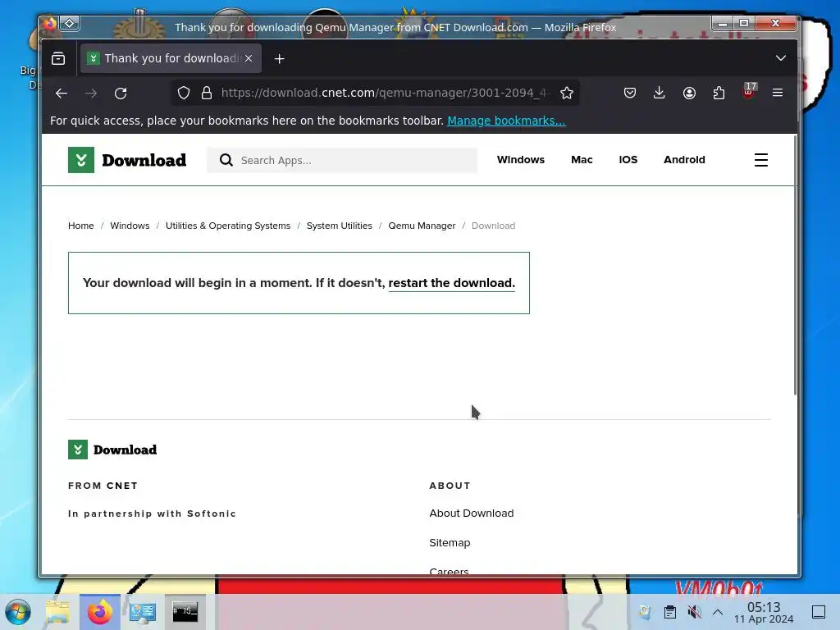Open the Firefox application hamburger menu

point(778,94)
